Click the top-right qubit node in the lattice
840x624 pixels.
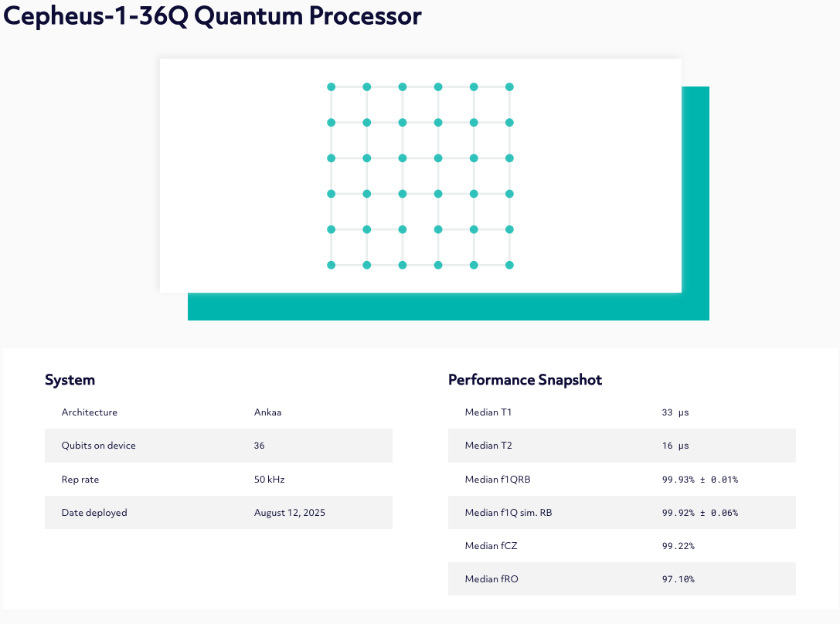pos(509,87)
